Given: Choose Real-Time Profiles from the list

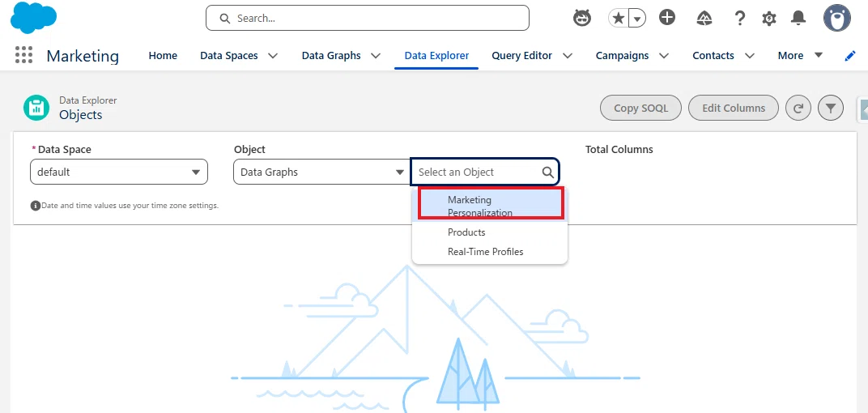Looking at the screenshot, I should click(x=490, y=251).
